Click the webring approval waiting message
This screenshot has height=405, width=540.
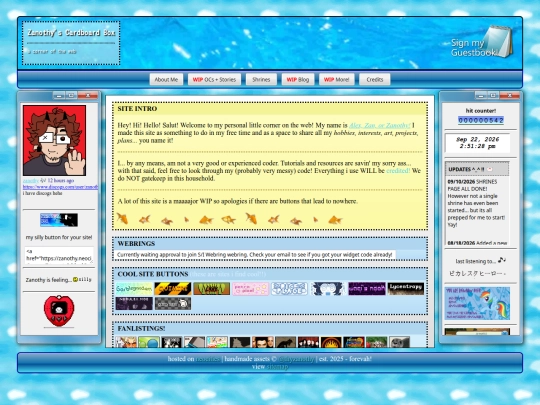pos(255,255)
